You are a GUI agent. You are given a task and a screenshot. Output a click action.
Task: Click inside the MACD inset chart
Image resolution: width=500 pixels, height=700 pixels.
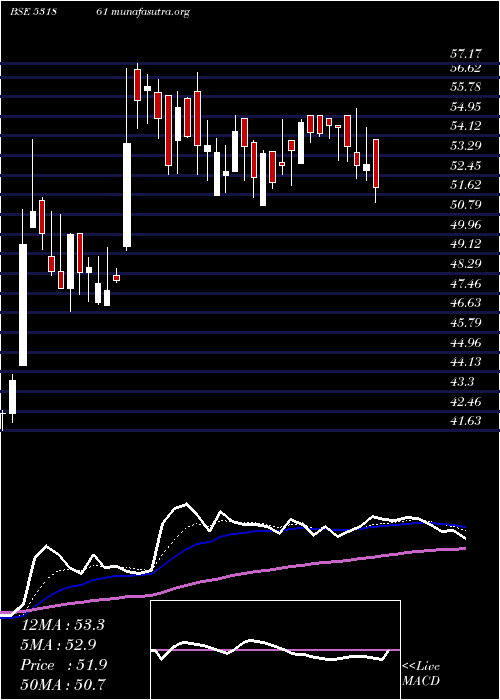coord(275,650)
